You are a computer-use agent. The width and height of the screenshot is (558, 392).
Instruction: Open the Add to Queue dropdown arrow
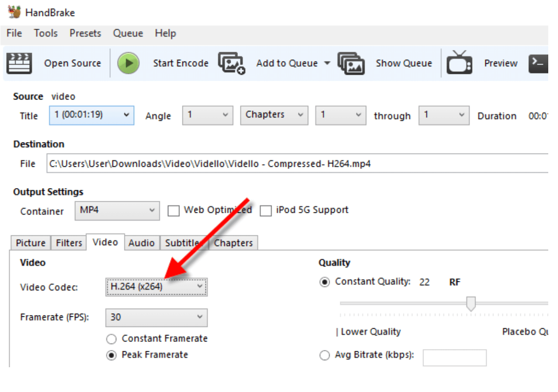(x=327, y=63)
